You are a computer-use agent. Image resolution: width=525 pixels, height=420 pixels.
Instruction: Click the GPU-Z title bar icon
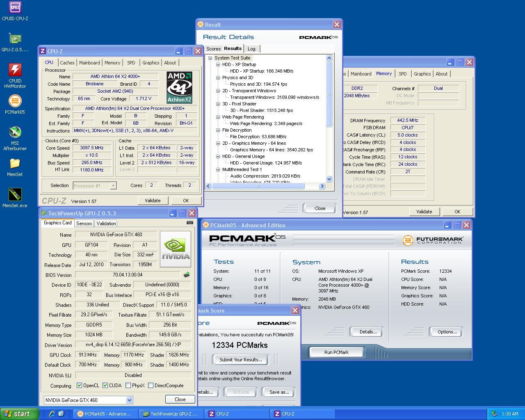(x=44, y=213)
